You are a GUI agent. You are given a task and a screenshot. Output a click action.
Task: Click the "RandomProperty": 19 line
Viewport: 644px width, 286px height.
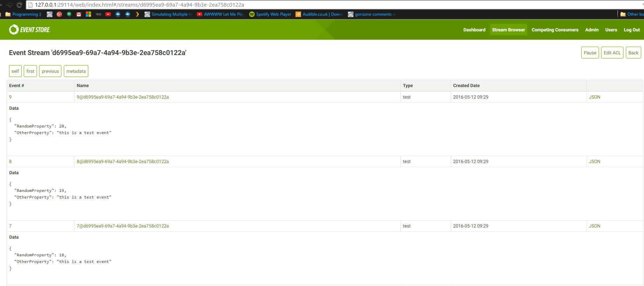[40, 191]
